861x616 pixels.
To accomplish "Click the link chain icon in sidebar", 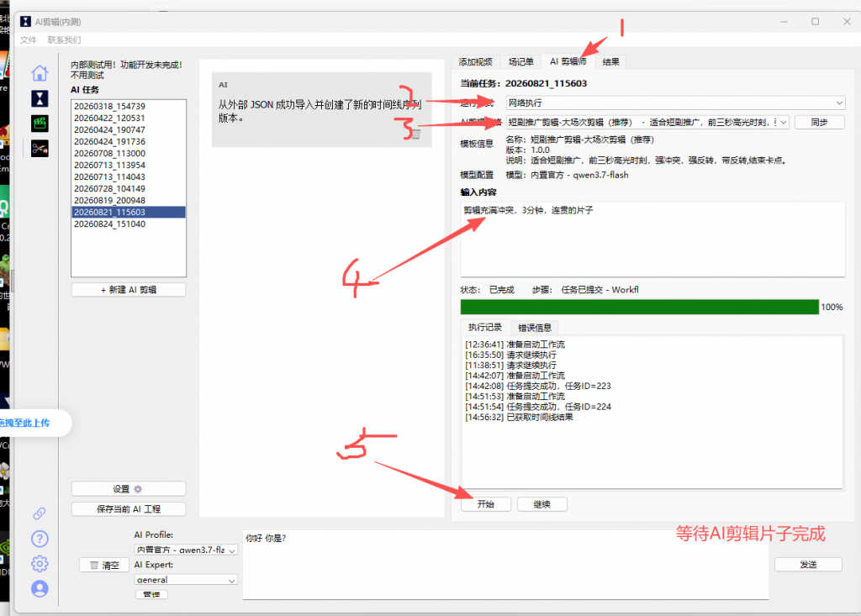I will (x=40, y=513).
